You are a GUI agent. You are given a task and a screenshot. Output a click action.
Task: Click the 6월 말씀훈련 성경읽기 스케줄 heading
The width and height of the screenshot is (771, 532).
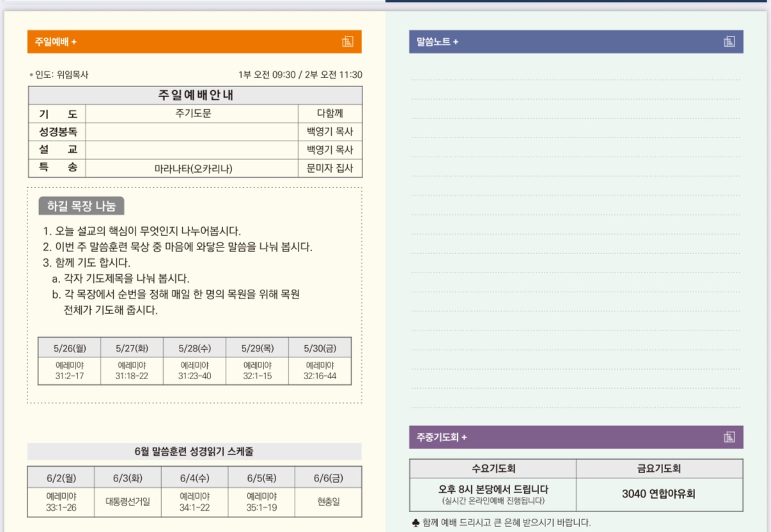pyautogui.click(x=194, y=451)
